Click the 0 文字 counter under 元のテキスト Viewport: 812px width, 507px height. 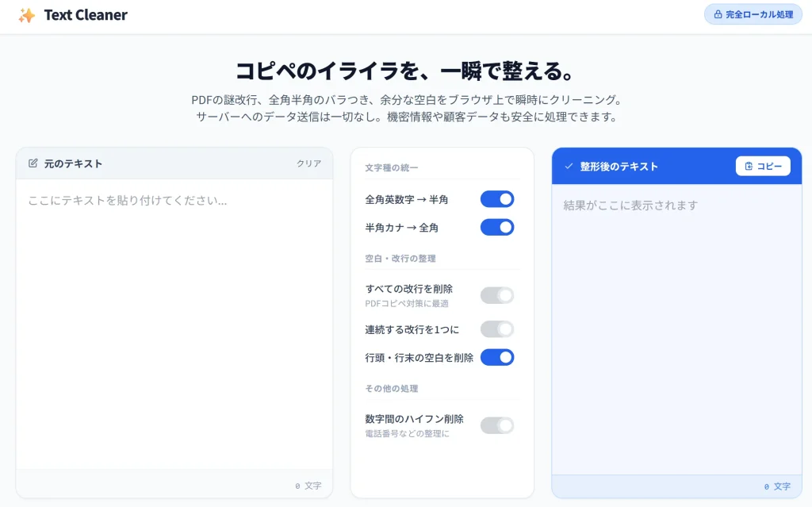coord(308,486)
